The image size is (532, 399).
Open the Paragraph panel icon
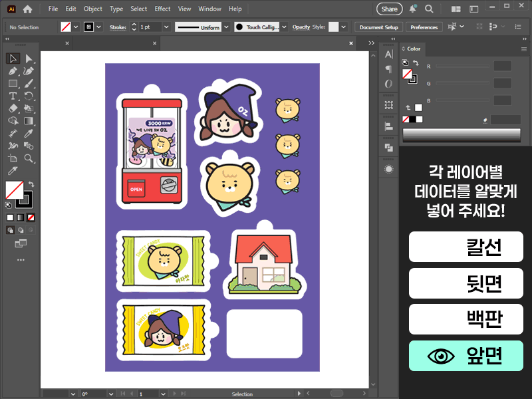[x=389, y=69]
